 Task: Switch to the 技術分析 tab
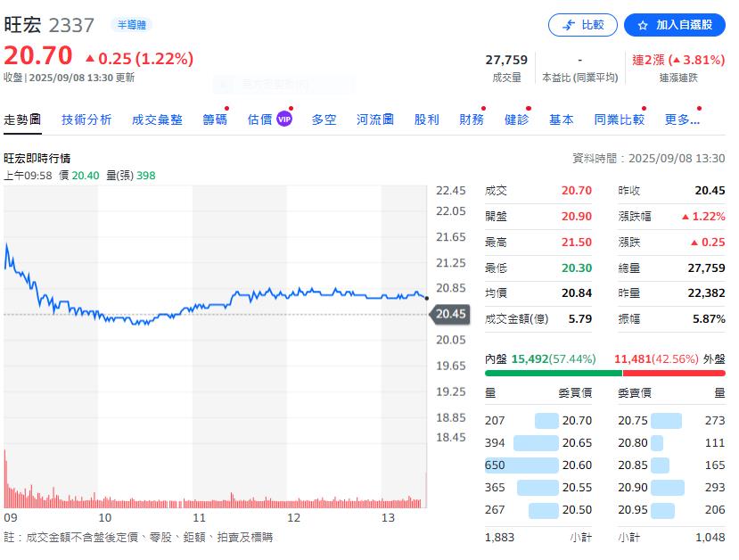coord(86,119)
